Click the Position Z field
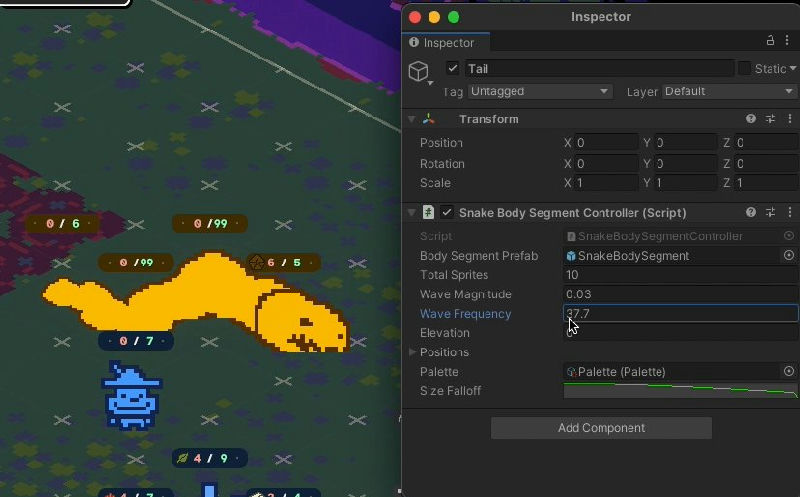Image resolution: width=800 pixels, height=497 pixels. click(767, 142)
